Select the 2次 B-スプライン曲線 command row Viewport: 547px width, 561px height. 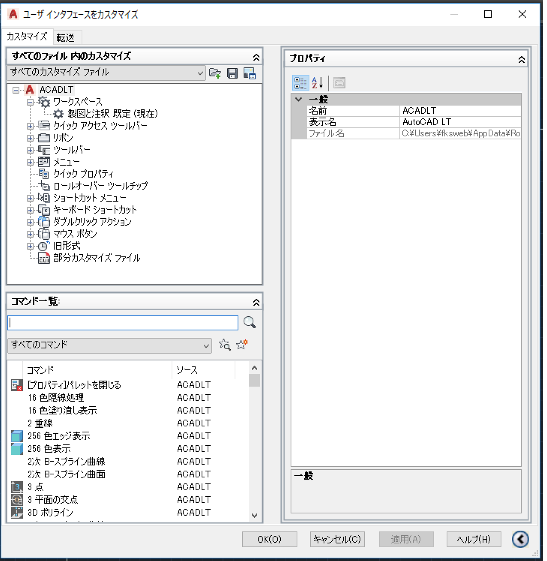pos(128,462)
